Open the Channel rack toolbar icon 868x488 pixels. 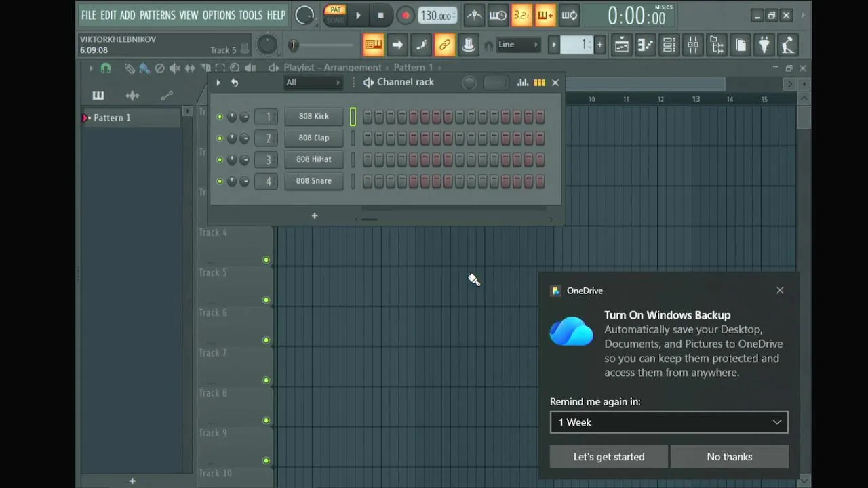(669, 45)
